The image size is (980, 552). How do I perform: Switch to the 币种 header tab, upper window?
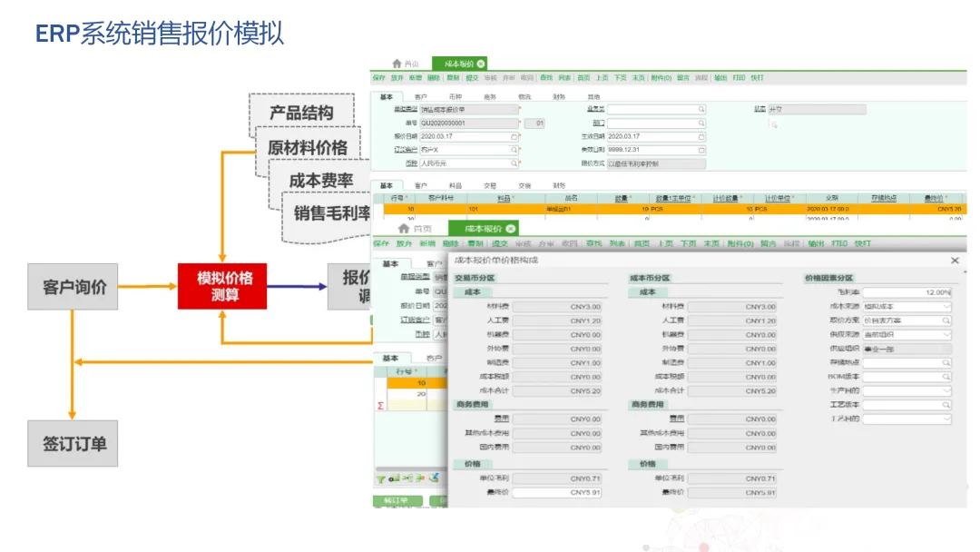(x=455, y=97)
